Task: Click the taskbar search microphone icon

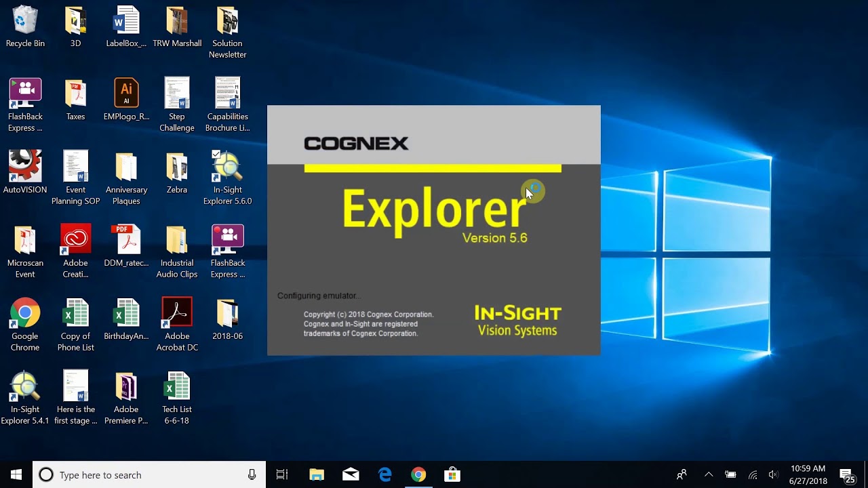Action: tap(252, 474)
